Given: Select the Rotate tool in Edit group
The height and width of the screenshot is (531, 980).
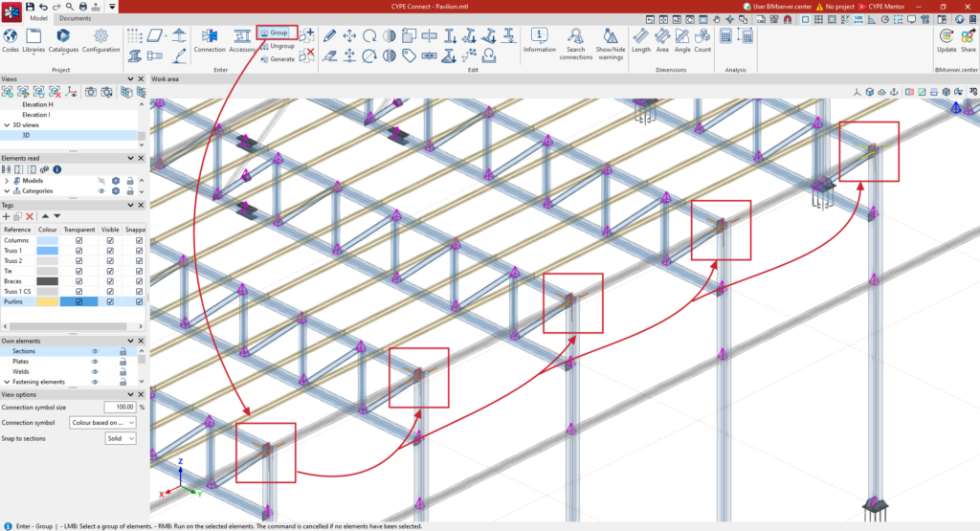Looking at the screenshot, I should (369, 35).
